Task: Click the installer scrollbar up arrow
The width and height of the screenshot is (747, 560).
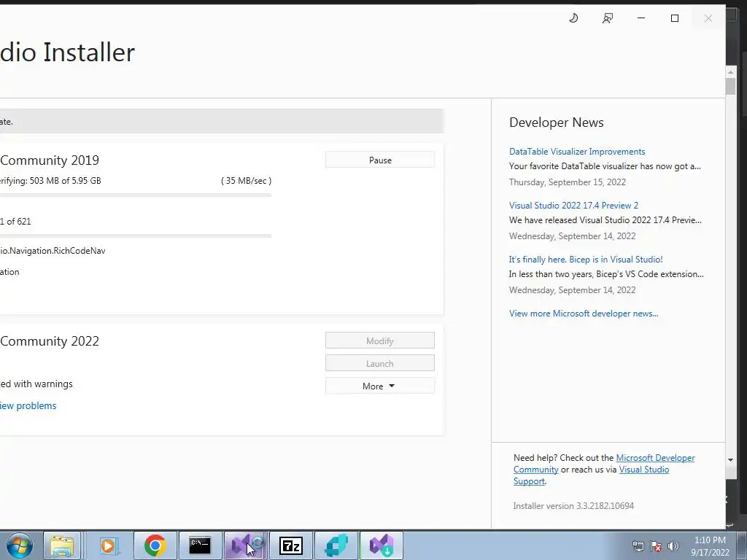Action: tap(730, 72)
